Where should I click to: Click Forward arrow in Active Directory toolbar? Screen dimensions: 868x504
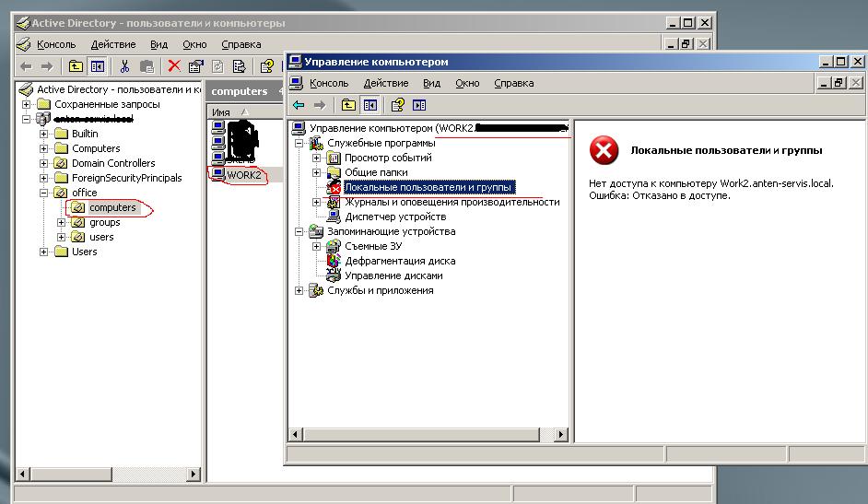tap(47, 66)
